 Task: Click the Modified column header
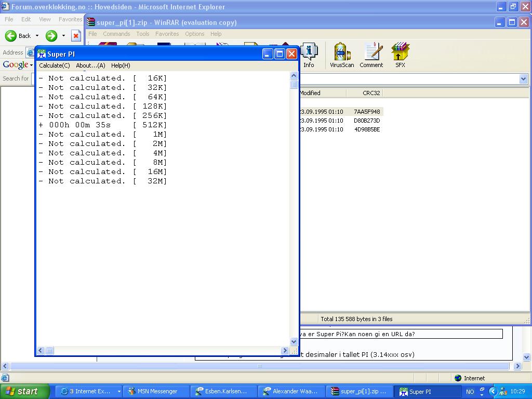coord(322,93)
